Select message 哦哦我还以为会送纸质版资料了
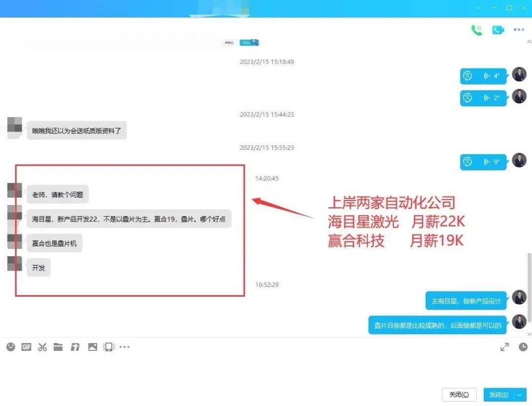 (x=77, y=131)
